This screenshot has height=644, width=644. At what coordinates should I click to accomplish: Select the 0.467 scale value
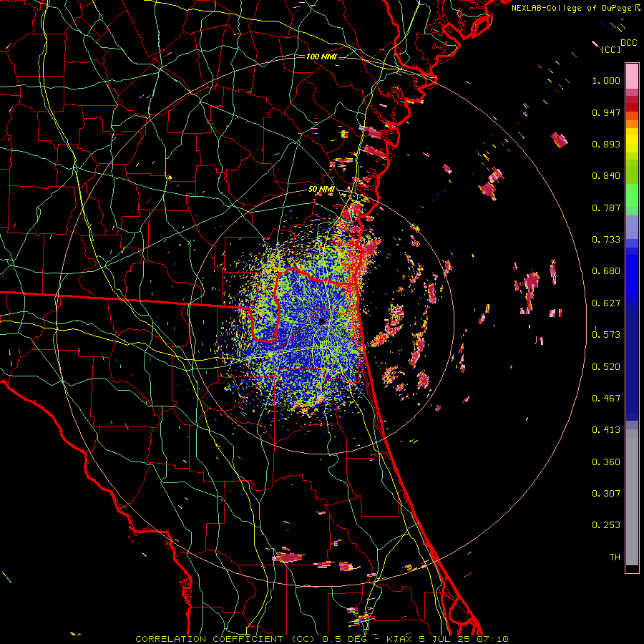[606, 398]
